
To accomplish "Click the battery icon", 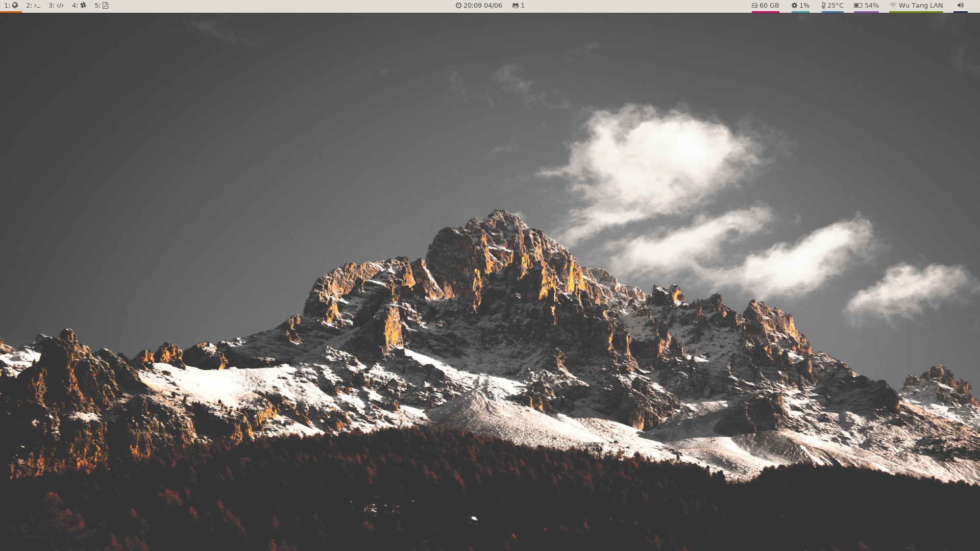I will tap(858, 6).
